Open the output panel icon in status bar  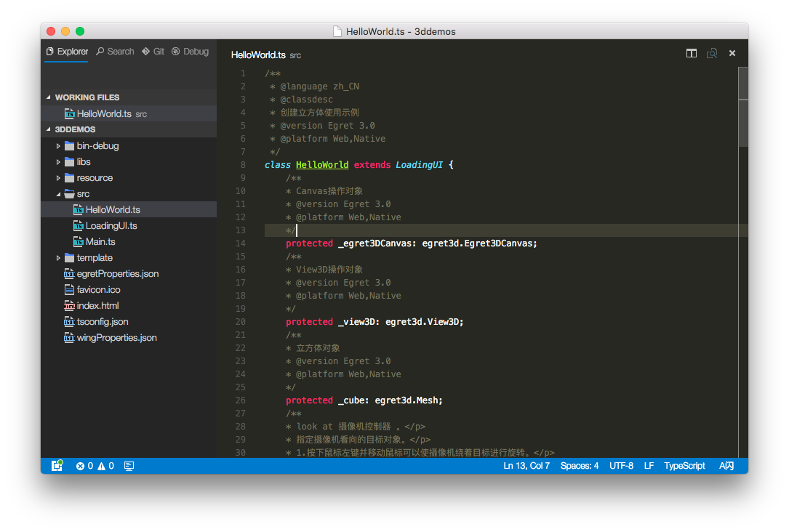click(x=129, y=466)
